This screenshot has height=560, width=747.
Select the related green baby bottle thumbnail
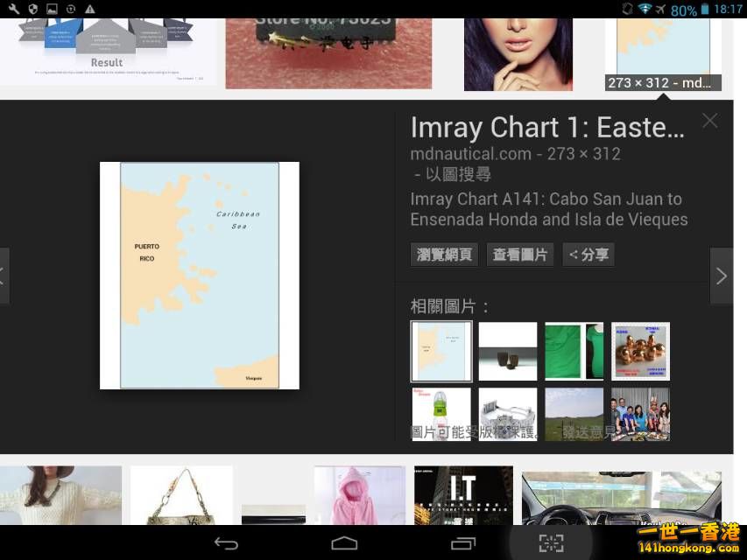(441, 414)
